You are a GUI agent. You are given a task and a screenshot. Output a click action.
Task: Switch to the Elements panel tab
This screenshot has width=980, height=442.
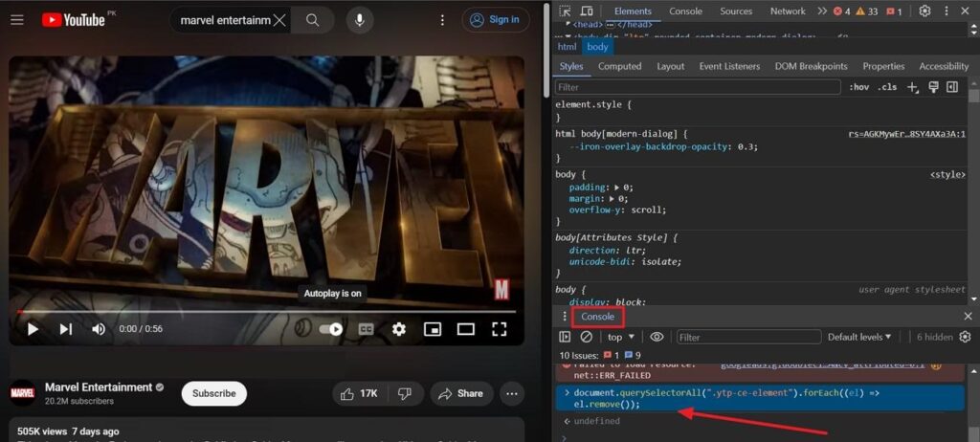633,11
